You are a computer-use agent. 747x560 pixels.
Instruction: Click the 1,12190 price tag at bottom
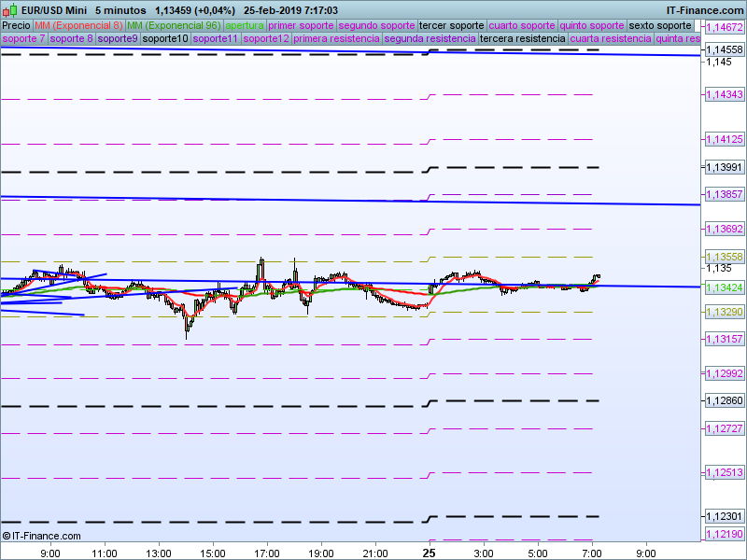(x=723, y=534)
